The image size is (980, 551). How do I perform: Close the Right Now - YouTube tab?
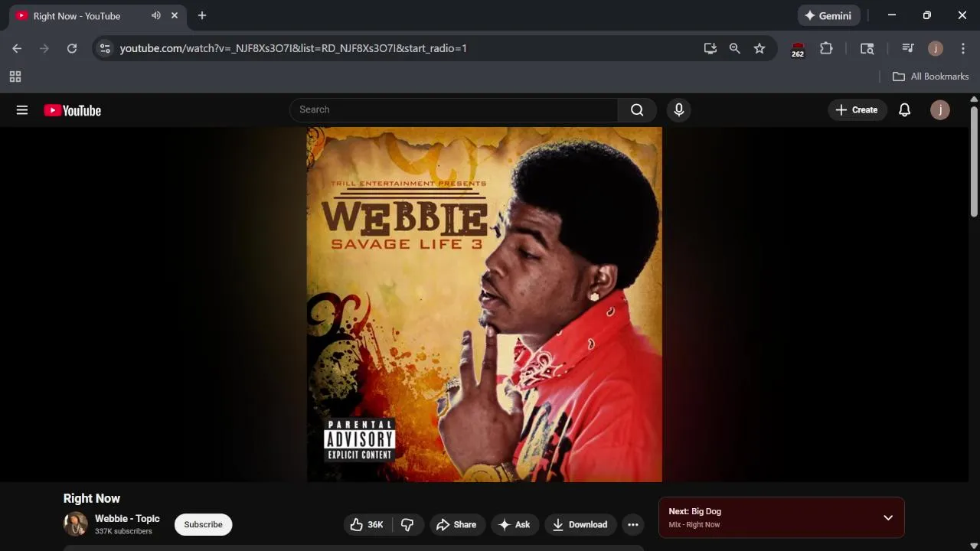[175, 15]
